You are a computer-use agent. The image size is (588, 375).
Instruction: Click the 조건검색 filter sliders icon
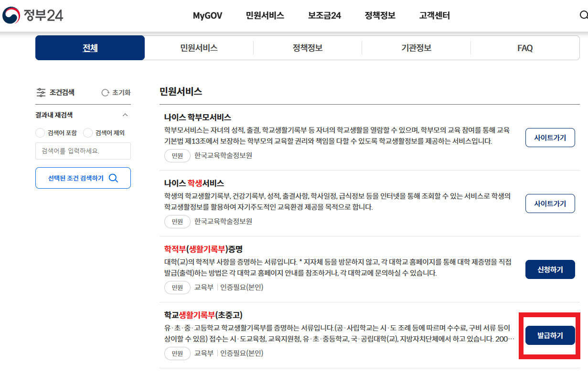point(41,93)
